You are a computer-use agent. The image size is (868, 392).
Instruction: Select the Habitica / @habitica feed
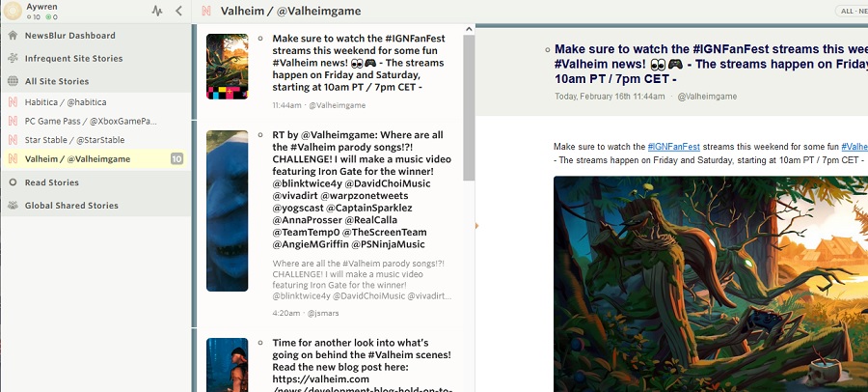[x=95, y=102]
